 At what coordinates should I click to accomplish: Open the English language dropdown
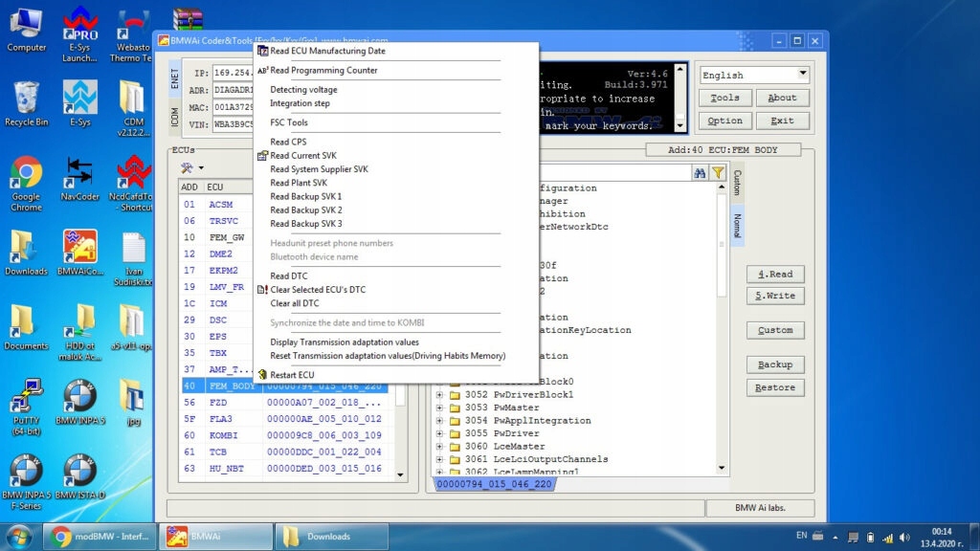pos(754,75)
